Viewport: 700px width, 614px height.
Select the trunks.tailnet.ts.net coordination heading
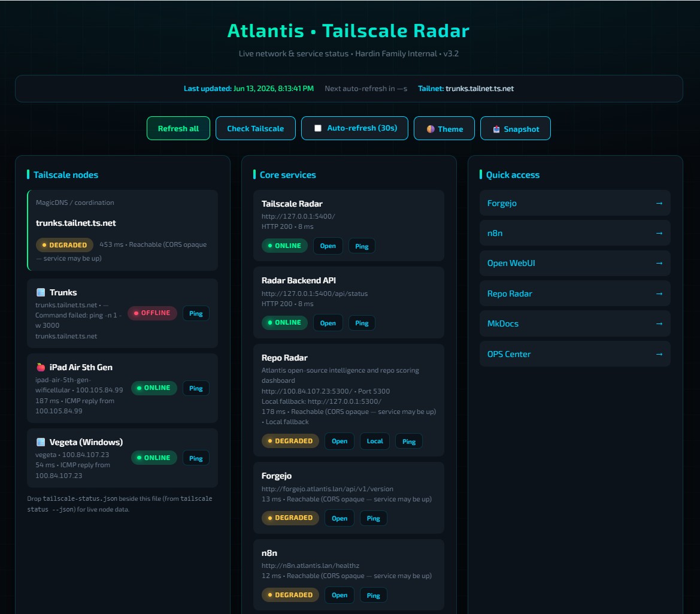(76, 223)
